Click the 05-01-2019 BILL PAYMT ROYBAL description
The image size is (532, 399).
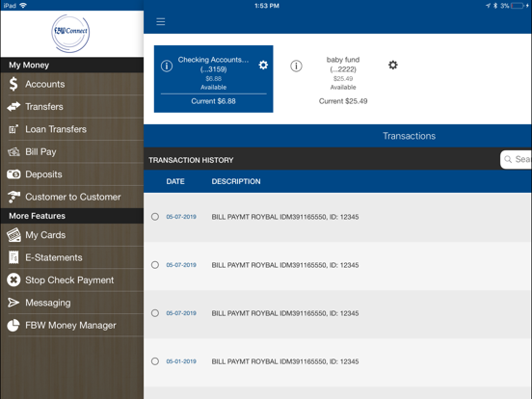point(285,361)
